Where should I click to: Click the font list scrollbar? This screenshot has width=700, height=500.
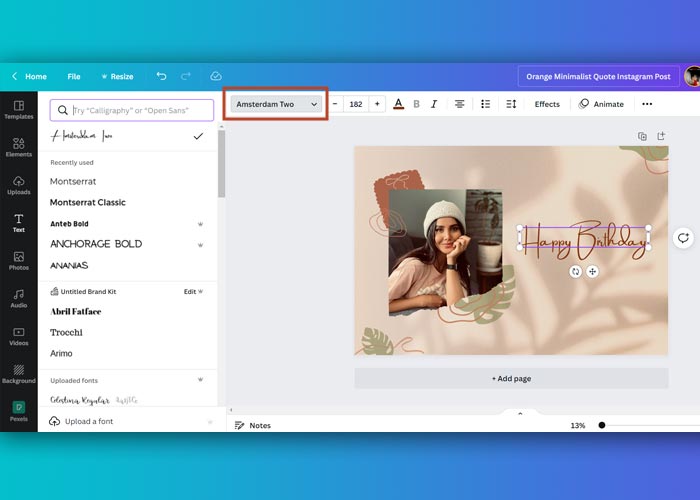[221, 163]
